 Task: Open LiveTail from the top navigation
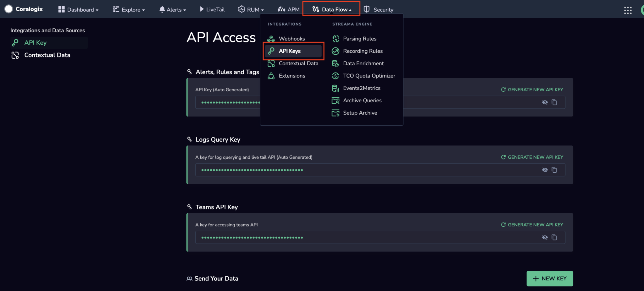(x=212, y=10)
